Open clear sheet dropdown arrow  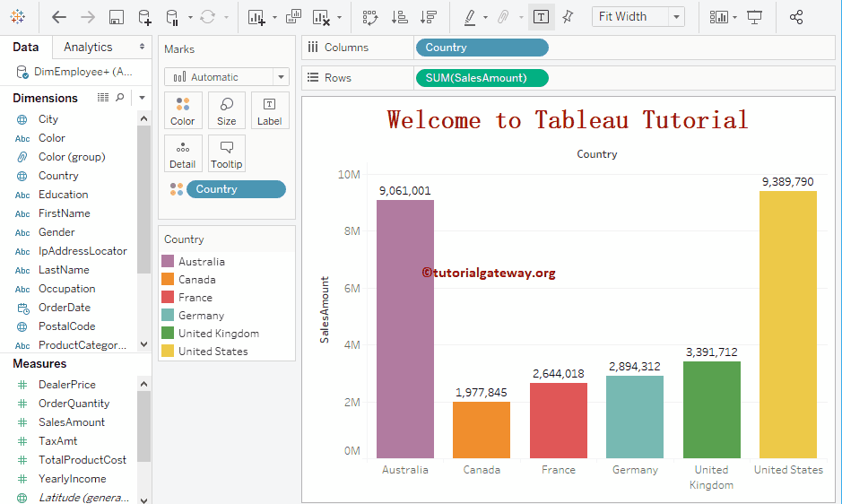(x=339, y=17)
